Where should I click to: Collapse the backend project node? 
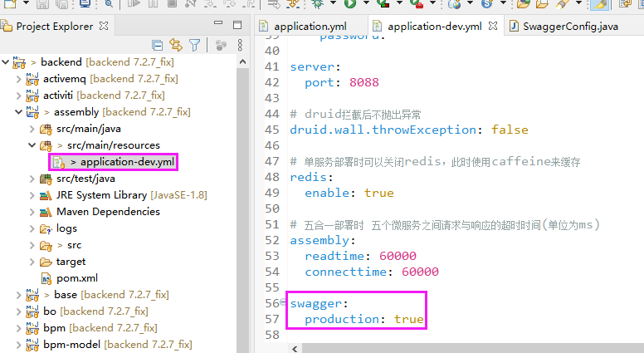[5, 62]
